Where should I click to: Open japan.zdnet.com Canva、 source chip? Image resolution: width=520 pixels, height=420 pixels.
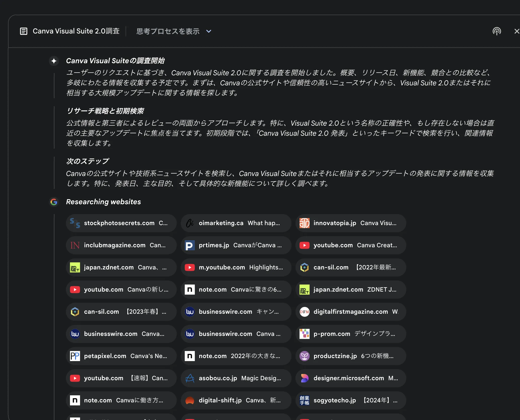pos(121,267)
